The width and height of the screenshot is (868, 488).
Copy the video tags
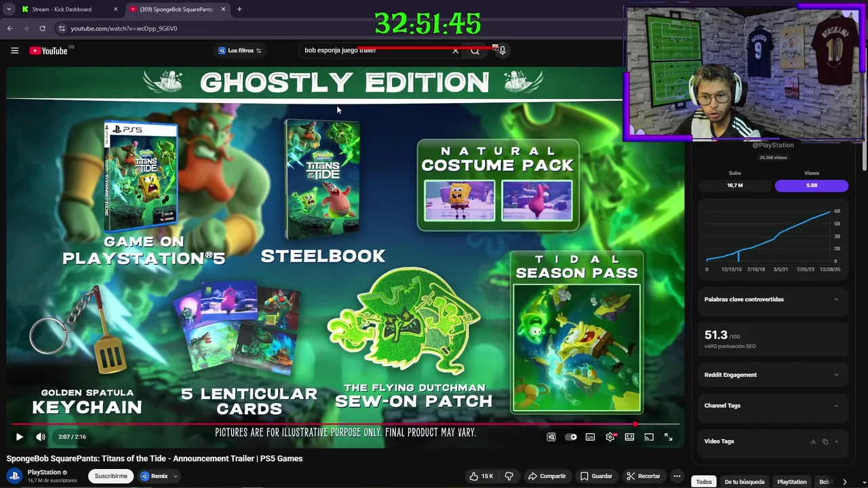tap(825, 441)
